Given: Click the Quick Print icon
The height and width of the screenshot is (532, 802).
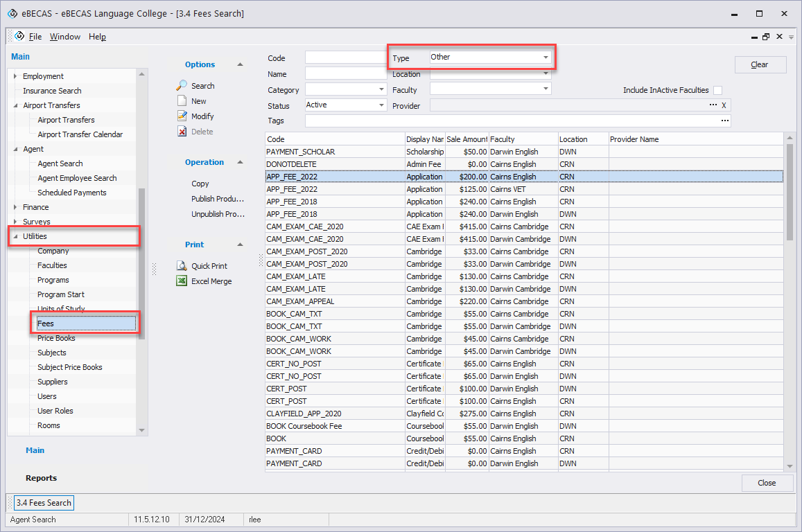Looking at the screenshot, I should coord(182,266).
